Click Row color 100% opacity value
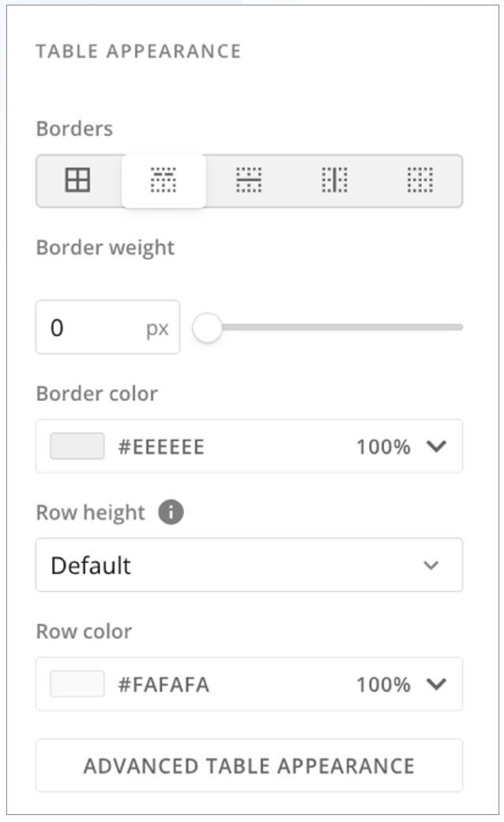Image resolution: width=504 pixels, height=822 pixels. tap(383, 684)
